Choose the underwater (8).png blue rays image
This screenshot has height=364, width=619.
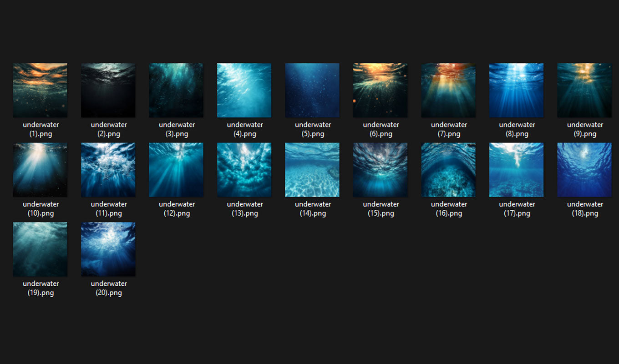517,90
